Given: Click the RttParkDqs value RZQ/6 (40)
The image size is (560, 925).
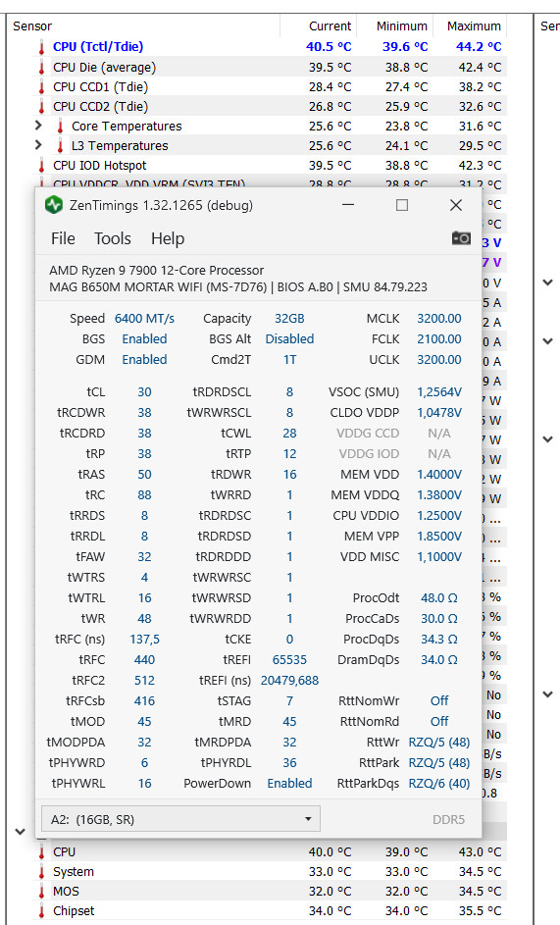Looking at the screenshot, I should [439, 784].
